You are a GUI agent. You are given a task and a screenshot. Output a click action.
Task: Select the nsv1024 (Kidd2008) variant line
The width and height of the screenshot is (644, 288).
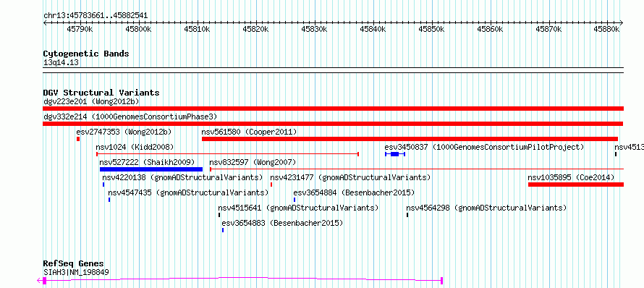(227, 154)
